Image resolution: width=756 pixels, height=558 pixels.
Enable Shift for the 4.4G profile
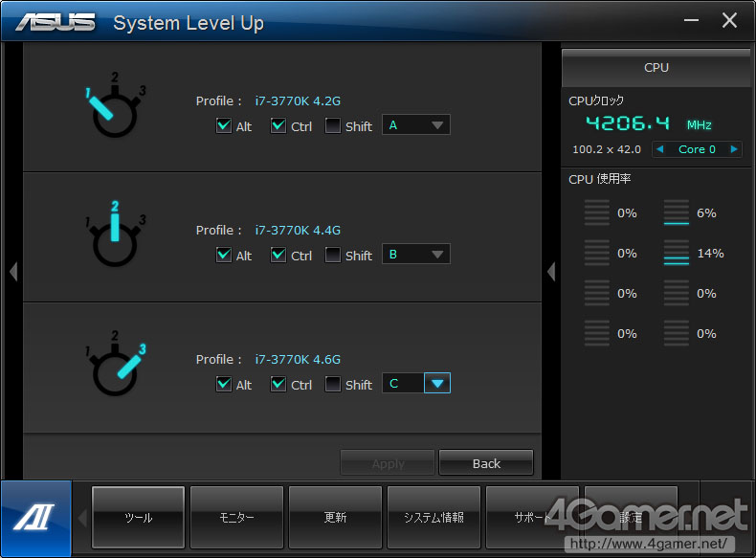coord(333,255)
